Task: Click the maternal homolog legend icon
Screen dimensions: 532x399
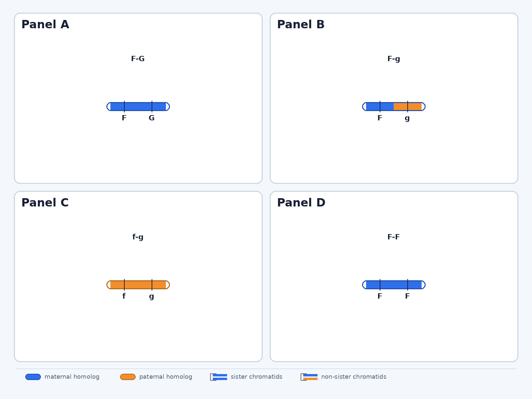Action: 33,377
